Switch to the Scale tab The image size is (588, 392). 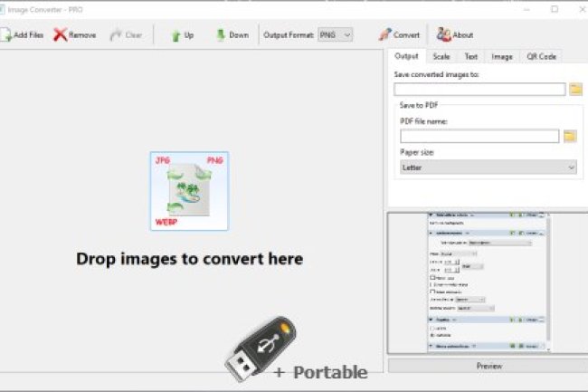pyautogui.click(x=441, y=56)
